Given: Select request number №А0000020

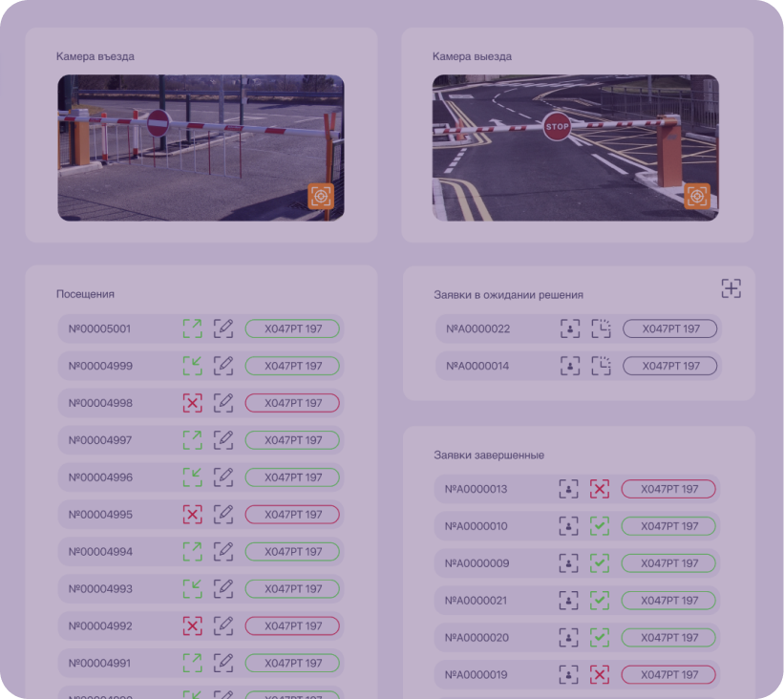Looking at the screenshot, I should (477, 638).
